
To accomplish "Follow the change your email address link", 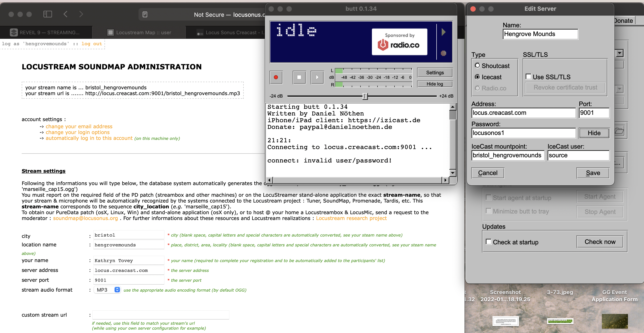I will click(79, 126).
